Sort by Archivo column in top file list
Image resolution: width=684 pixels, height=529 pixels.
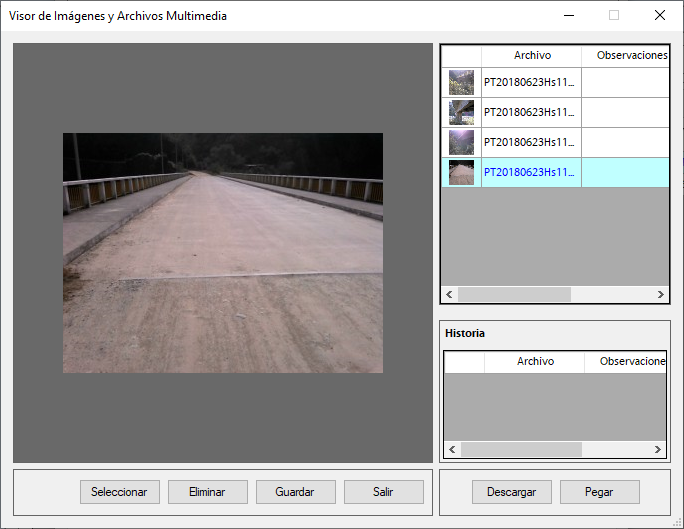pos(531,56)
